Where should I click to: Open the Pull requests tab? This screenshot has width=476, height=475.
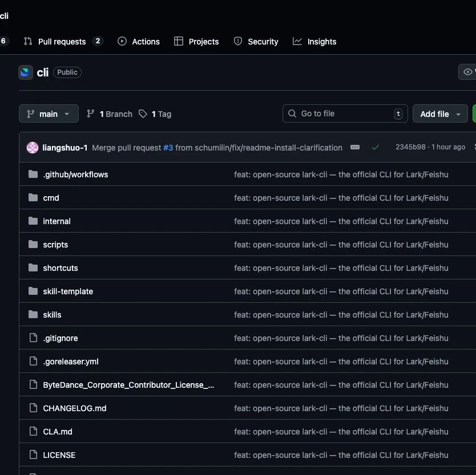pos(62,42)
